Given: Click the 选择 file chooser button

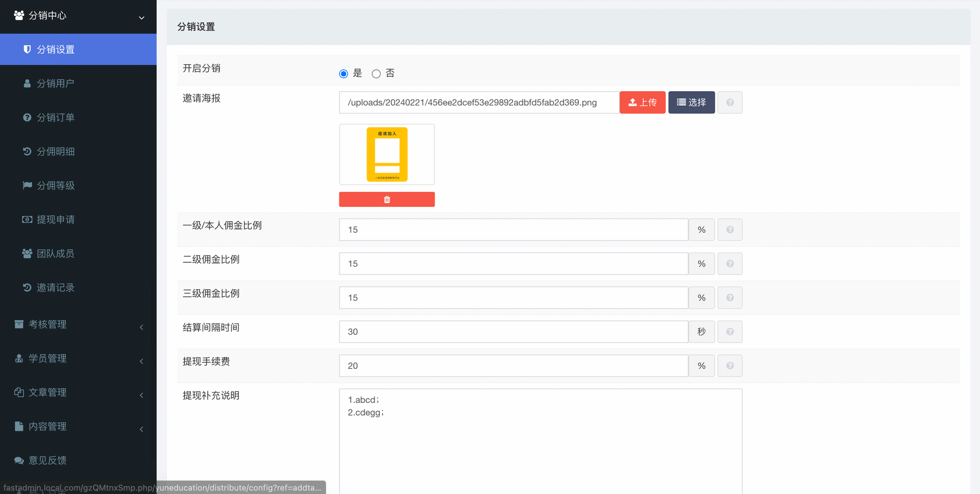Looking at the screenshot, I should point(691,103).
